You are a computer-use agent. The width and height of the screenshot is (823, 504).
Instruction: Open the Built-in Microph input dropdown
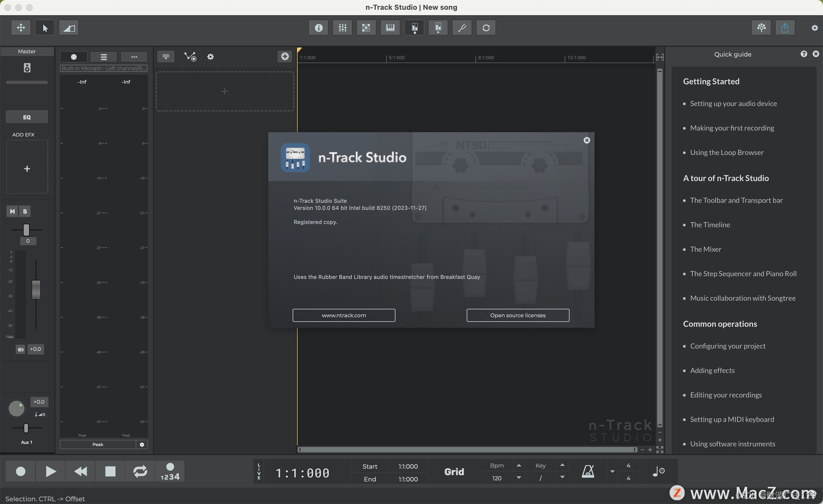point(103,68)
